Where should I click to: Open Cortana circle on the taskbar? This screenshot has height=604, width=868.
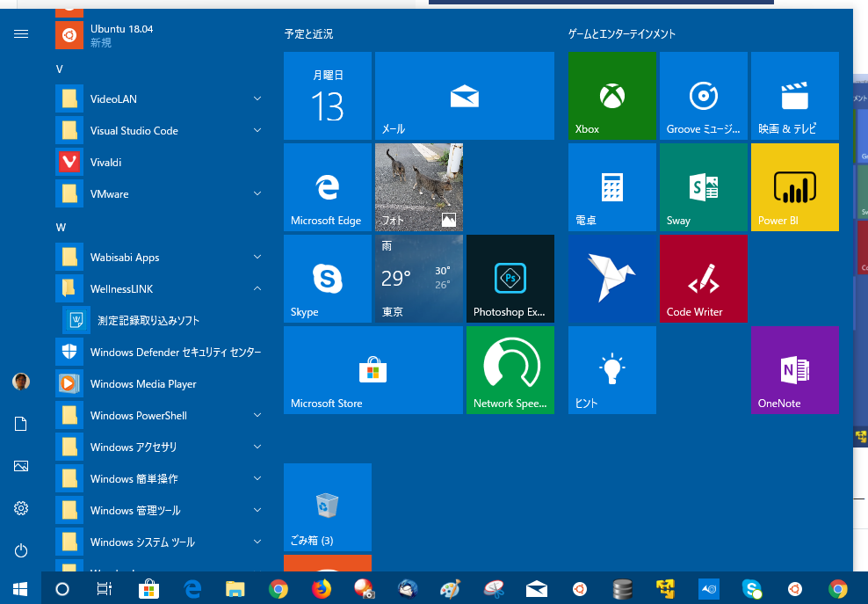click(62, 589)
